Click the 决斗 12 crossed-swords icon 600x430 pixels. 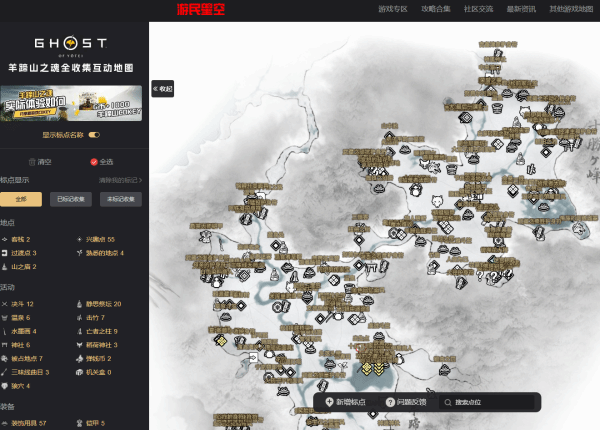[x=6, y=303]
